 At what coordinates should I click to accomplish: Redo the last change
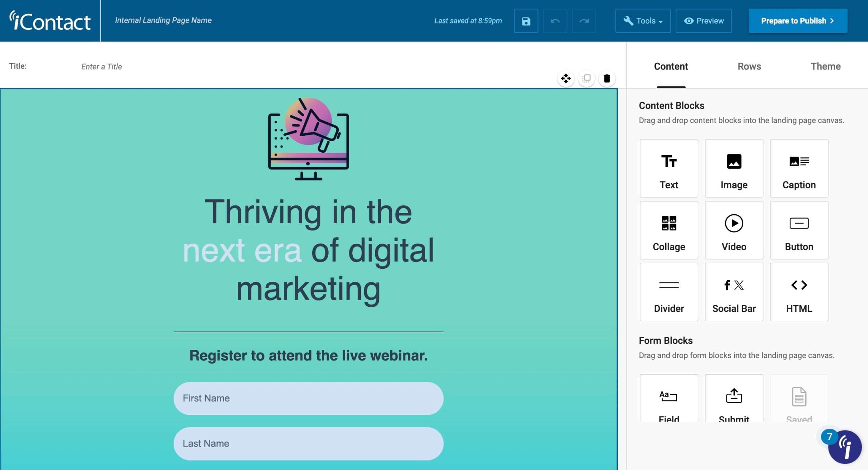(x=584, y=21)
